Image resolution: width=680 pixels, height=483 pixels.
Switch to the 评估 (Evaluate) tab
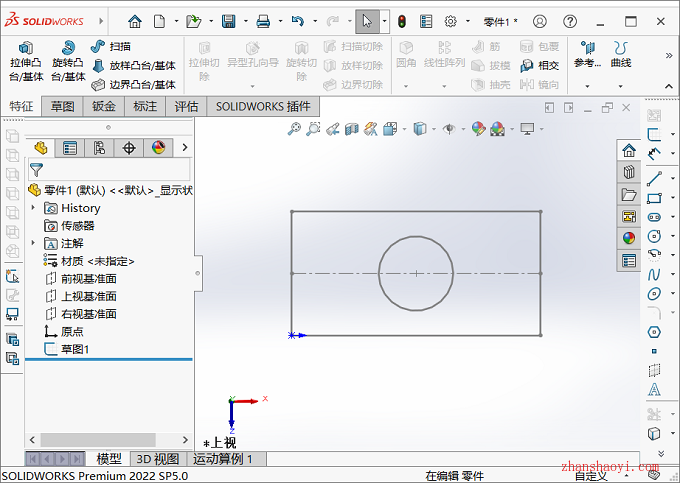[186, 106]
